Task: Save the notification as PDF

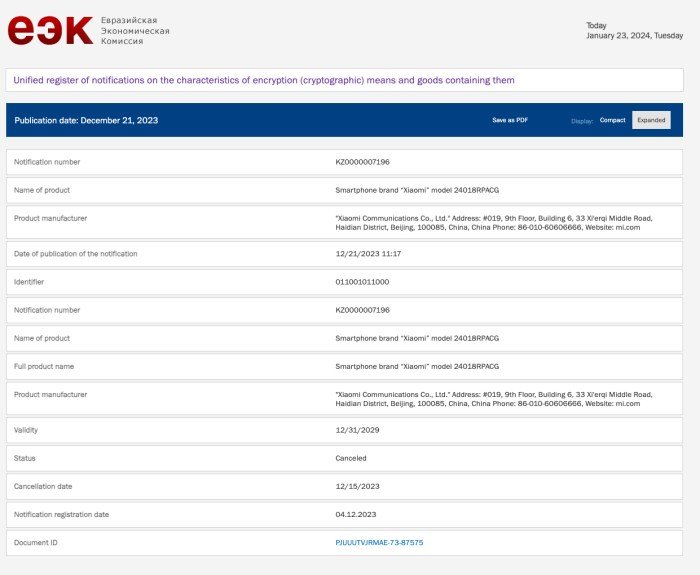Action: tap(510, 120)
